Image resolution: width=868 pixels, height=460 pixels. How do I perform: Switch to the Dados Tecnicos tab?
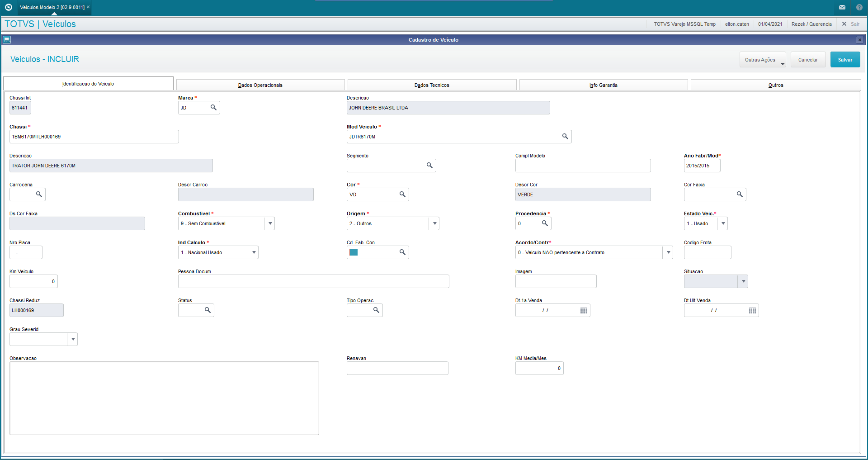(x=432, y=85)
